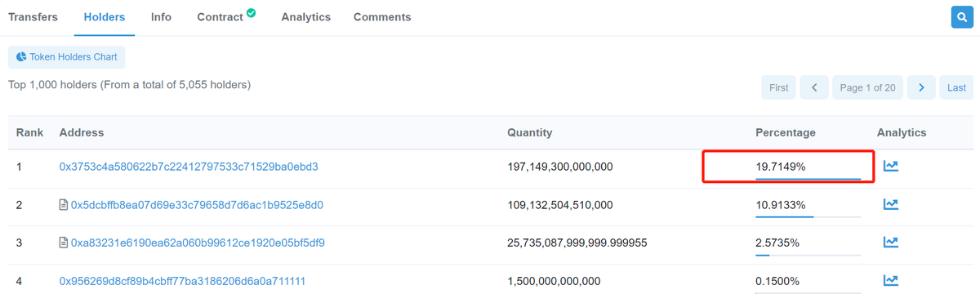Screen dimensions: 980x294
Task: Open address 0xa83231e6190ea62a060b99612ce1920e05bf5df9
Action: point(198,243)
